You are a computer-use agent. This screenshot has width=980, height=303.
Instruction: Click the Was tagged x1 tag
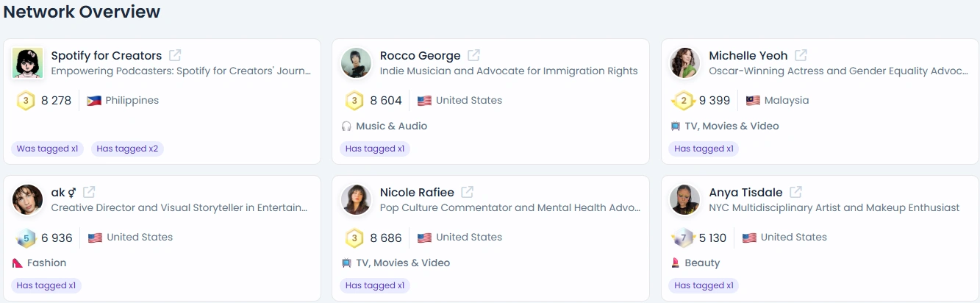47,149
